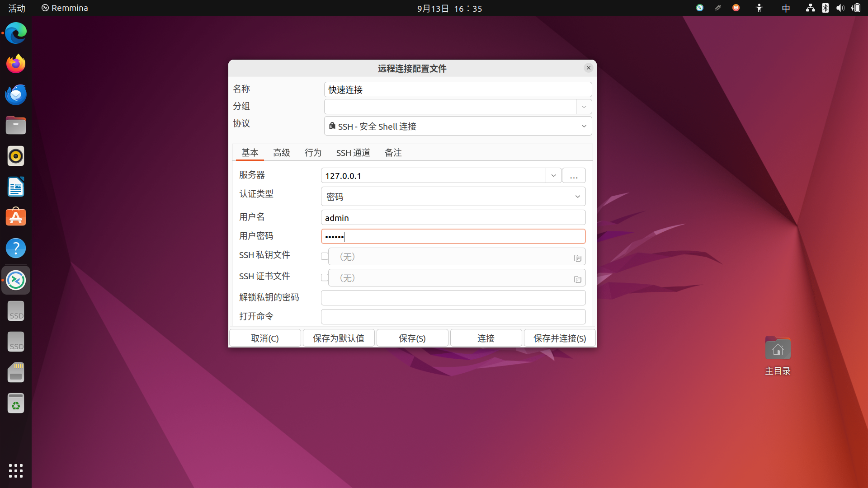This screenshot has height=488, width=868.
Task: Open the second SSD drive icon
Action: coord(16,342)
